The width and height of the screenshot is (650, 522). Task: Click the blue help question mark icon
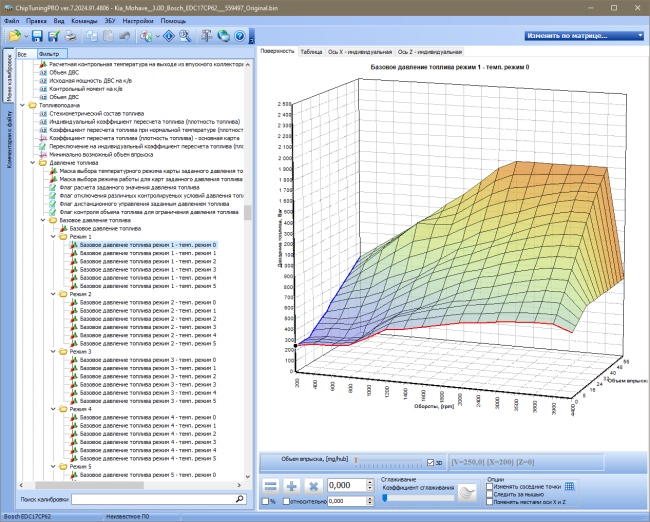pos(240,36)
